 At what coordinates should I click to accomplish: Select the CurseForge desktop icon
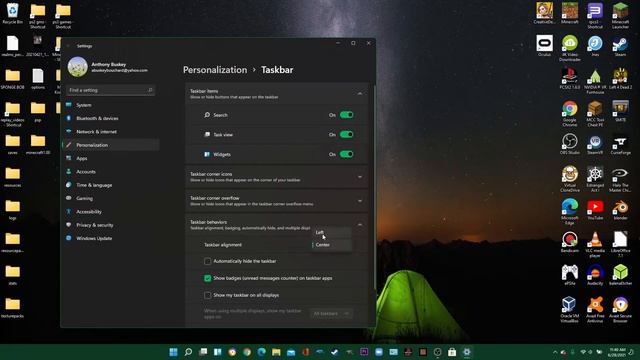(x=620, y=144)
